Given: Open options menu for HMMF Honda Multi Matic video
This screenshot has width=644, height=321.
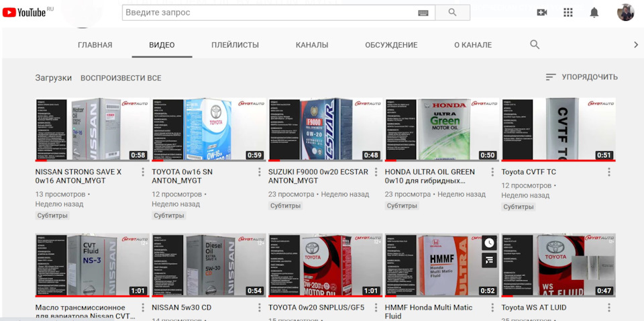Looking at the screenshot, I should pyautogui.click(x=492, y=308).
